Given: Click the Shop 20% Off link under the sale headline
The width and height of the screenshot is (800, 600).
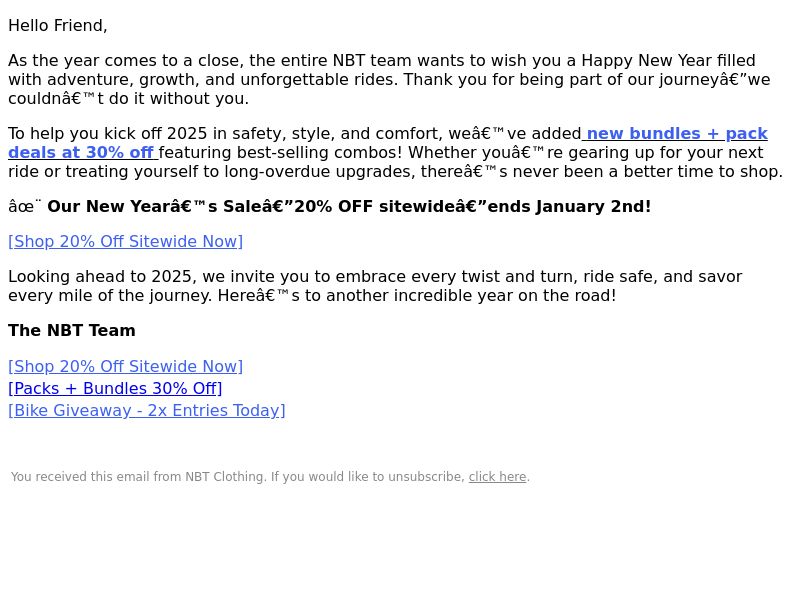Looking at the screenshot, I should tap(126, 241).
